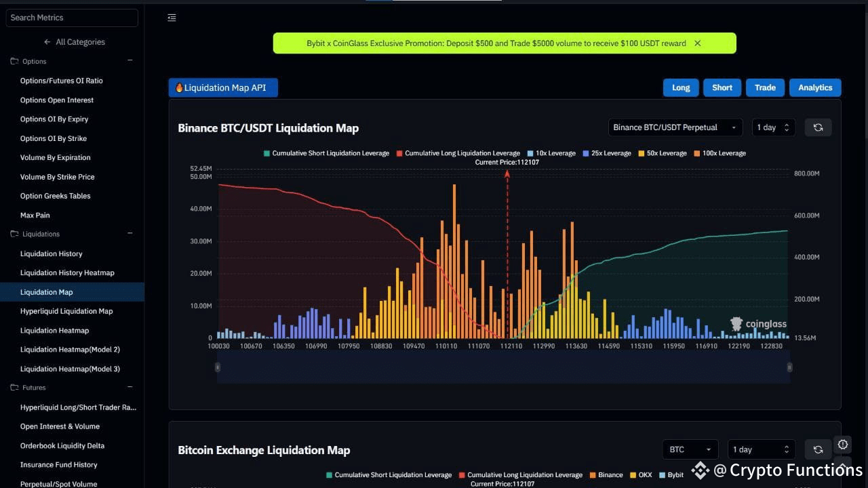Open Hyperliquid Long/Short Trader Ratio

[x=79, y=407]
